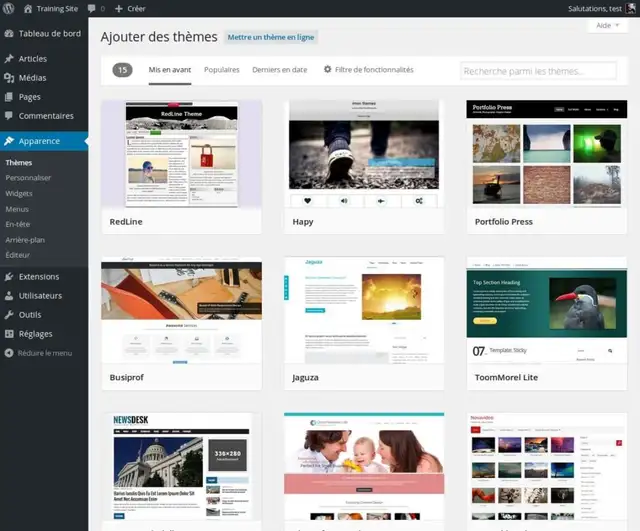
Task: Open the Arrière-plan submenu item
Action: 25,240
